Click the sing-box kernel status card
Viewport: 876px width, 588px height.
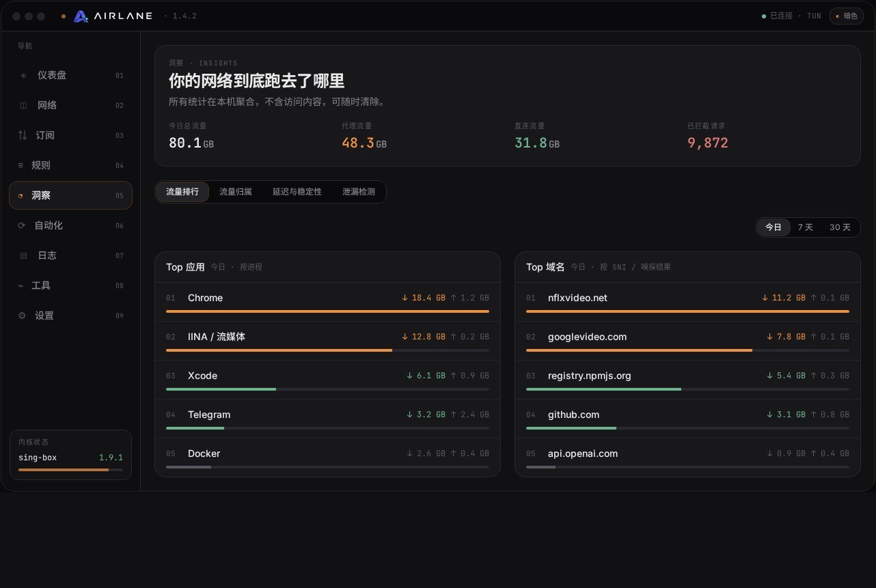tap(70, 455)
